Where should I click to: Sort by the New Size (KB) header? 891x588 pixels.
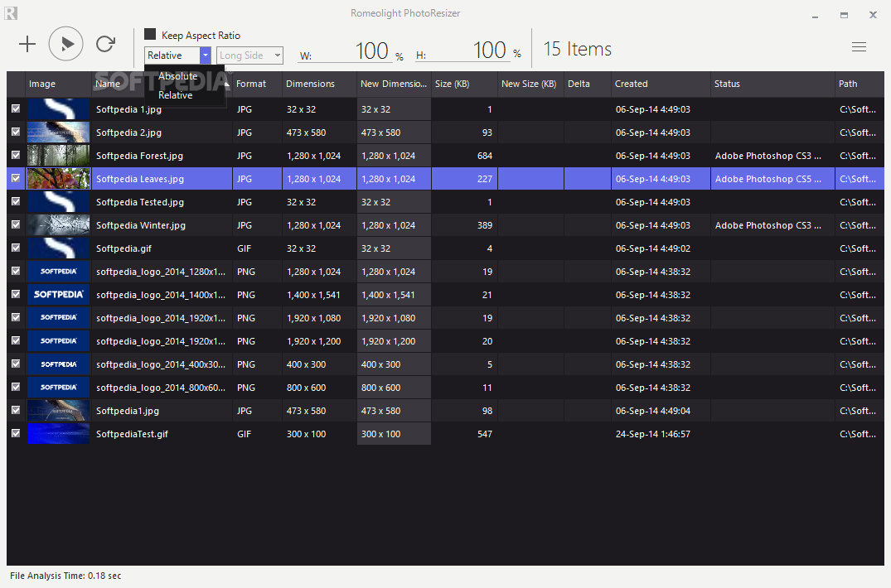529,84
